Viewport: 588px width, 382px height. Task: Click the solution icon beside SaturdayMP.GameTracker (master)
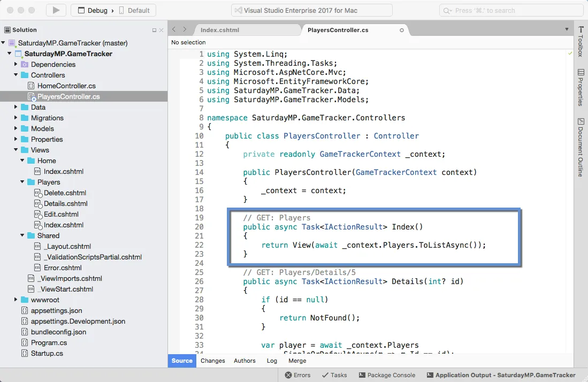click(x=12, y=43)
